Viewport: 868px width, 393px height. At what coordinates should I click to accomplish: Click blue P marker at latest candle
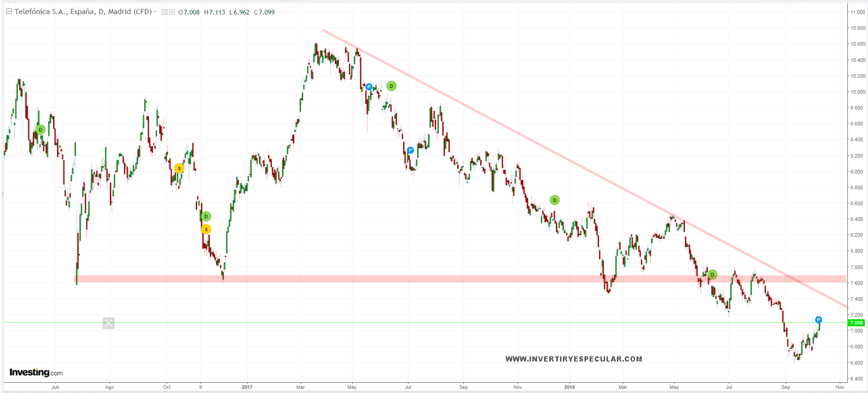pos(818,320)
